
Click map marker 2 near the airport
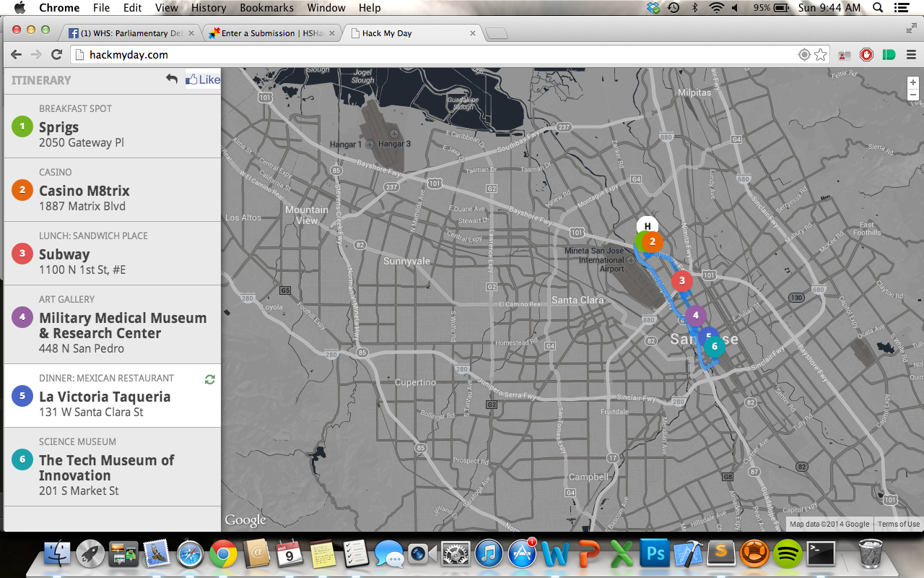pos(652,241)
